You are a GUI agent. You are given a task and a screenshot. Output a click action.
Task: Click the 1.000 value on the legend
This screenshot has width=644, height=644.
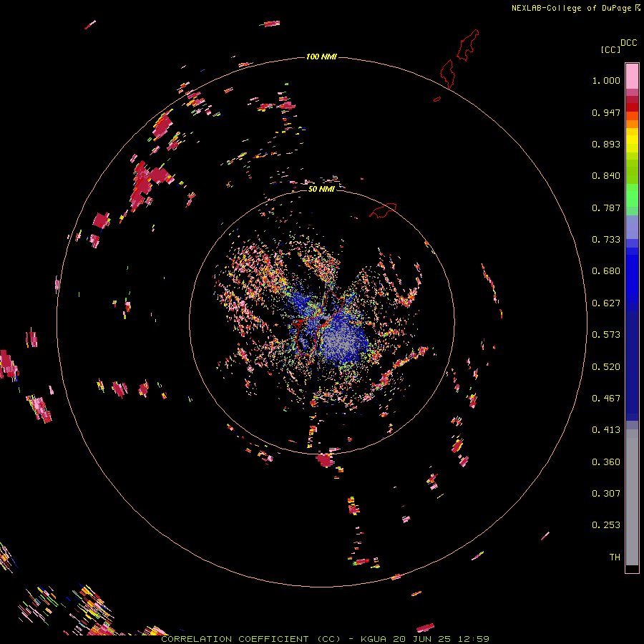(x=606, y=80)
